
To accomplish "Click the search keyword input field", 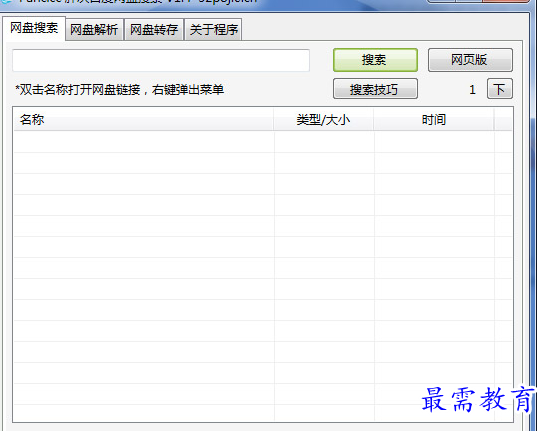I will click(x=161, y=60).
